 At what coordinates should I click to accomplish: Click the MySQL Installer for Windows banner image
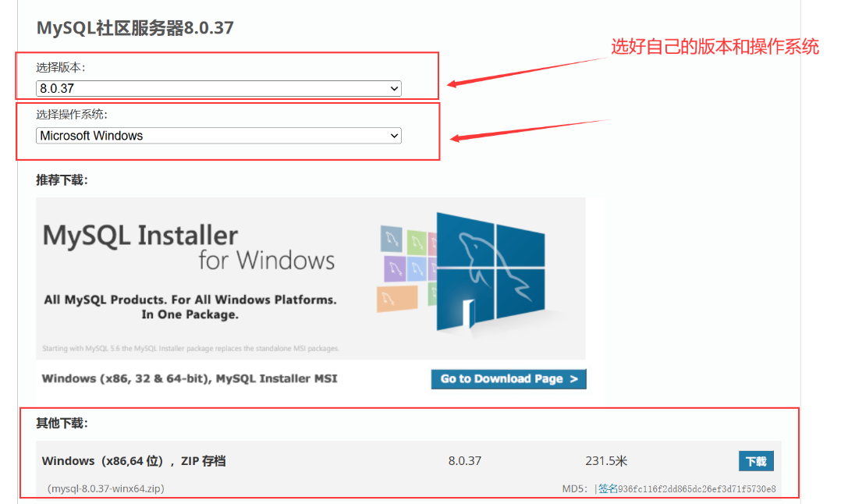click(x=310, y=279)
